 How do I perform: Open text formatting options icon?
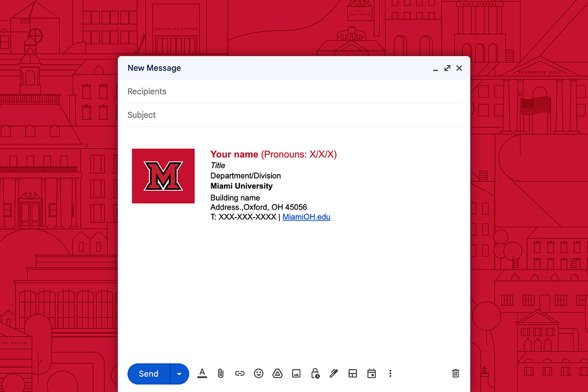click(202, 373)
